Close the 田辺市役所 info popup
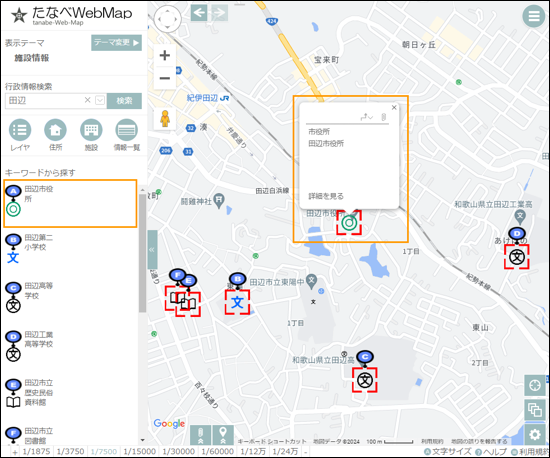550x458 pixels. pos(394,107)
